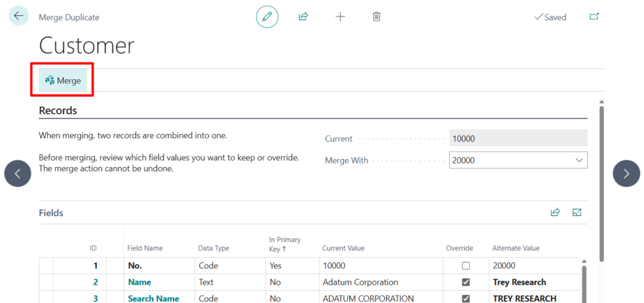Click the share icon in top toolbar

click(x=303, y=17)
